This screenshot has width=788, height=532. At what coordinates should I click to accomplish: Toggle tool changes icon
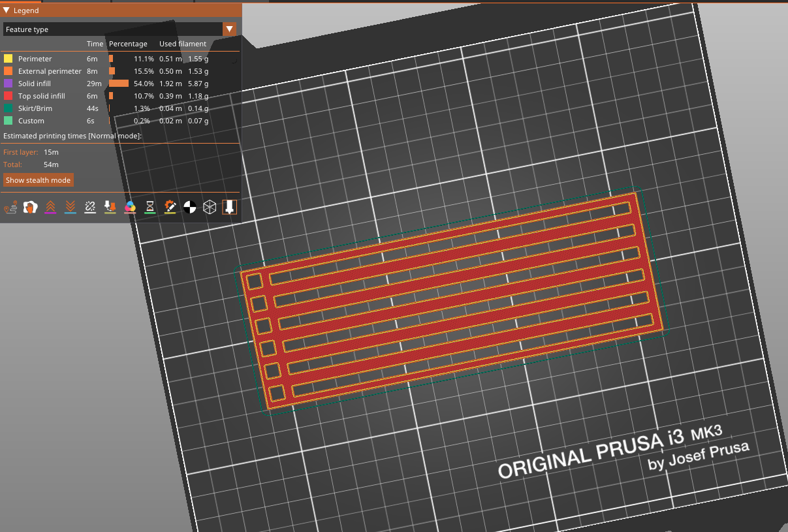(110, 208)
